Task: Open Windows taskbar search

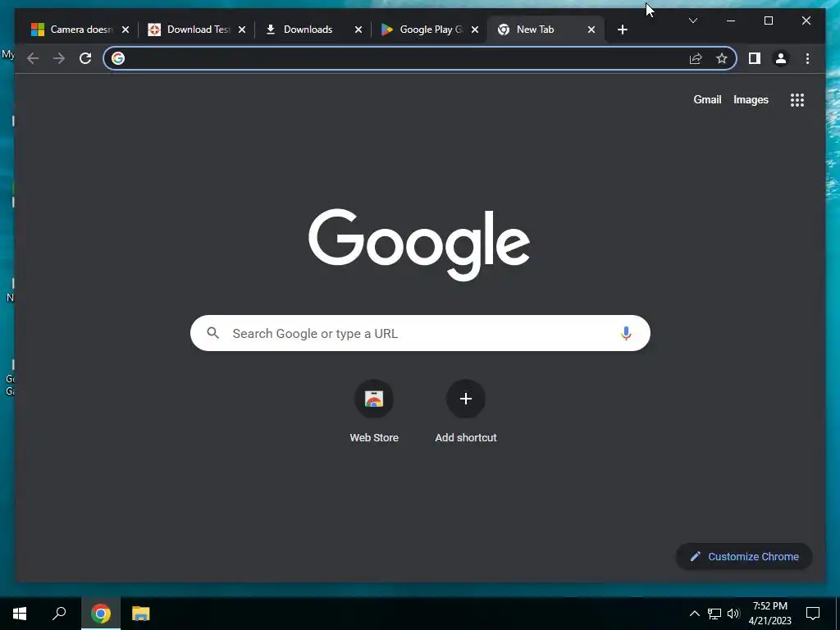Action: (59, 614)
